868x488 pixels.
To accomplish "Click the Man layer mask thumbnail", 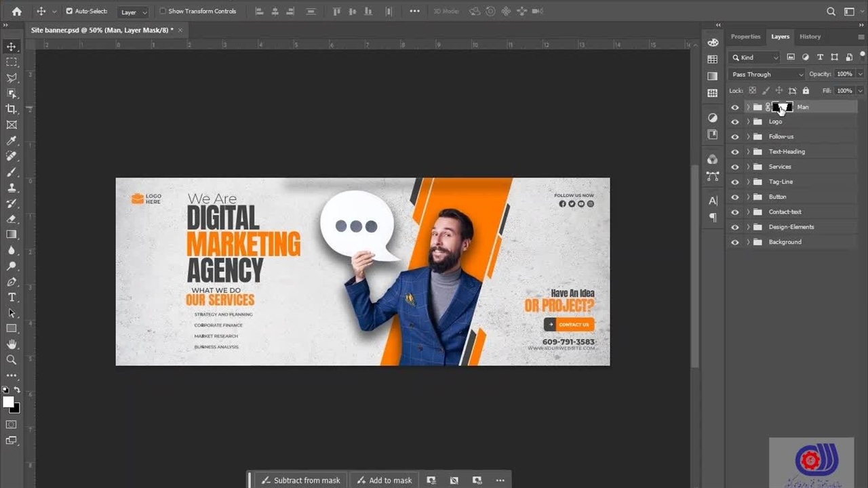I will (x=783, y=107).
